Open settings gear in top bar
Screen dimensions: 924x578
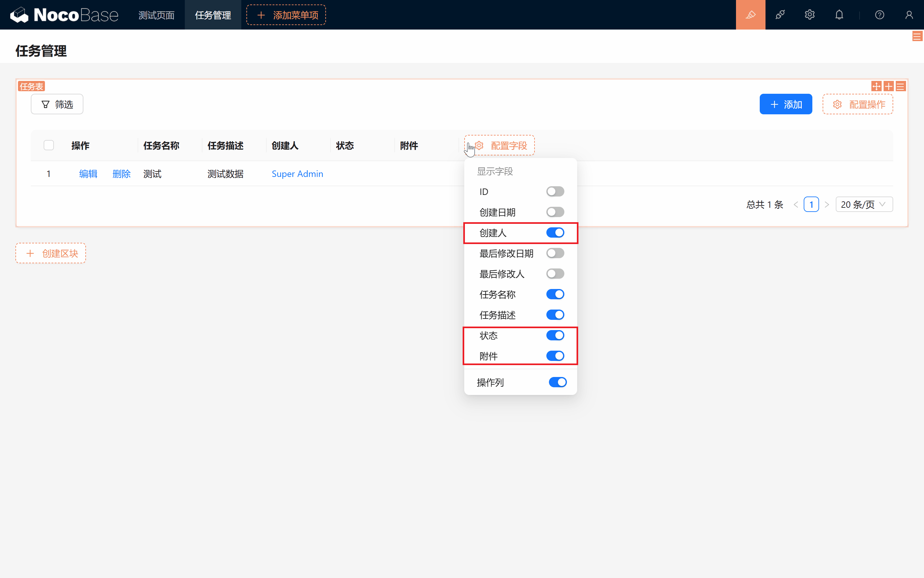coord(809,15)
